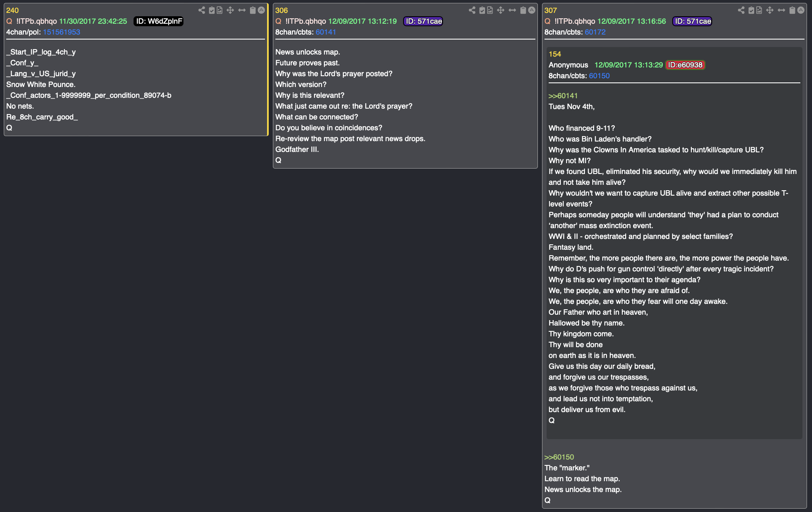Open 4chan/pol thread link 151561953
The height and width of the screenshot is (512, 812).
click(62, 32)
